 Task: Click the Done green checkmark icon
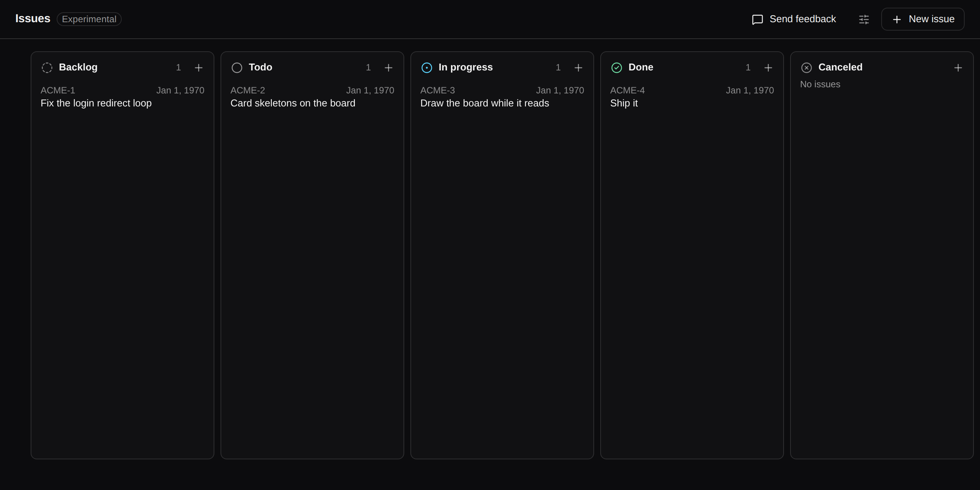[x=617, y=68]
